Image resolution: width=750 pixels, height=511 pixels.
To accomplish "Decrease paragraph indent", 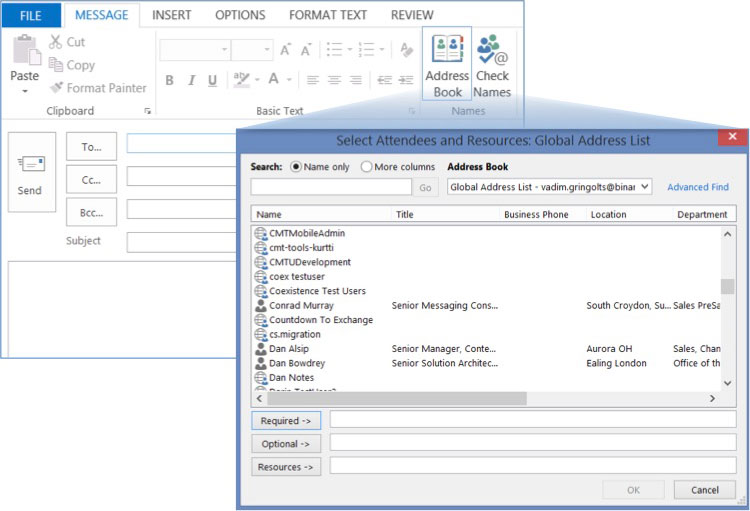I will pos(385,80).
